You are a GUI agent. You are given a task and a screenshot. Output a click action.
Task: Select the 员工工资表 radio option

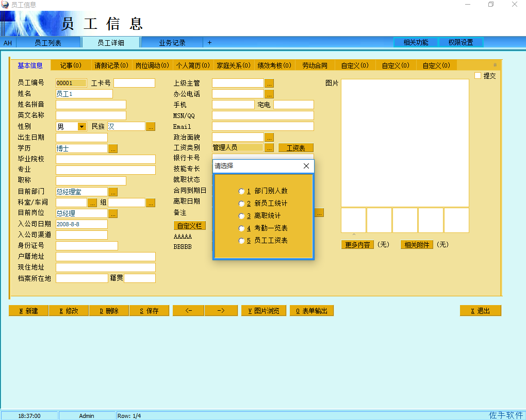[241, 241]
